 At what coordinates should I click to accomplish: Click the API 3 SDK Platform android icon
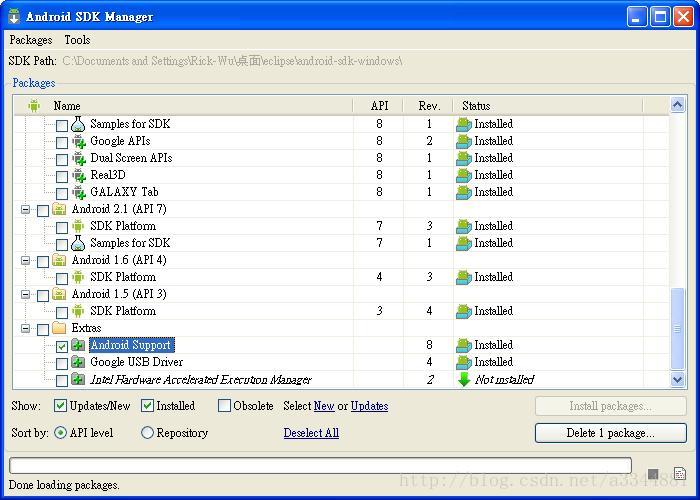(78, 311)
